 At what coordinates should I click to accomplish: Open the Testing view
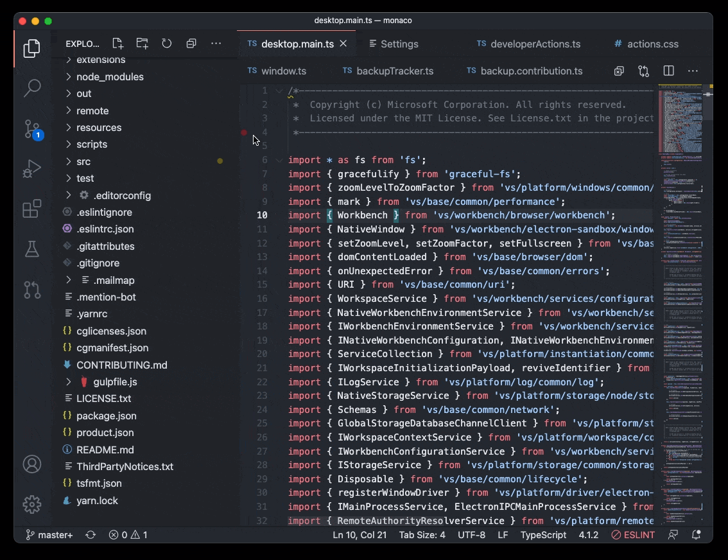(x=32, y=248)
